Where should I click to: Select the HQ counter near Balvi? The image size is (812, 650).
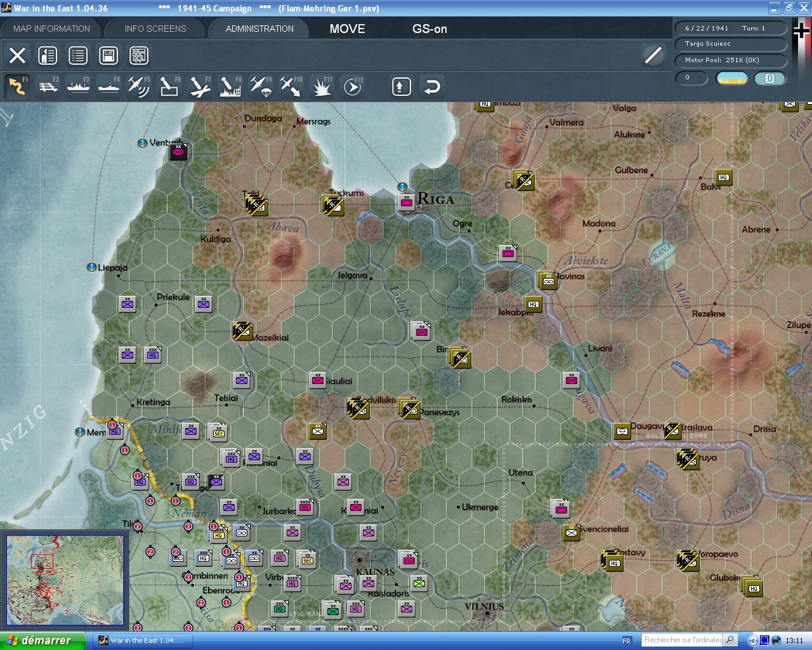click(724, 177)
